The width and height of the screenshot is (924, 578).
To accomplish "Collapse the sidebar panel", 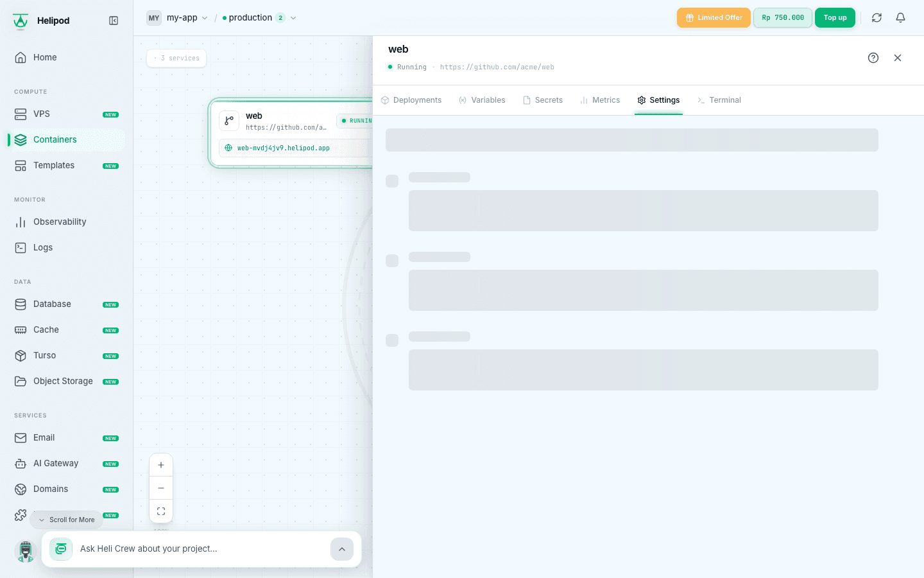I will [114, 21].
